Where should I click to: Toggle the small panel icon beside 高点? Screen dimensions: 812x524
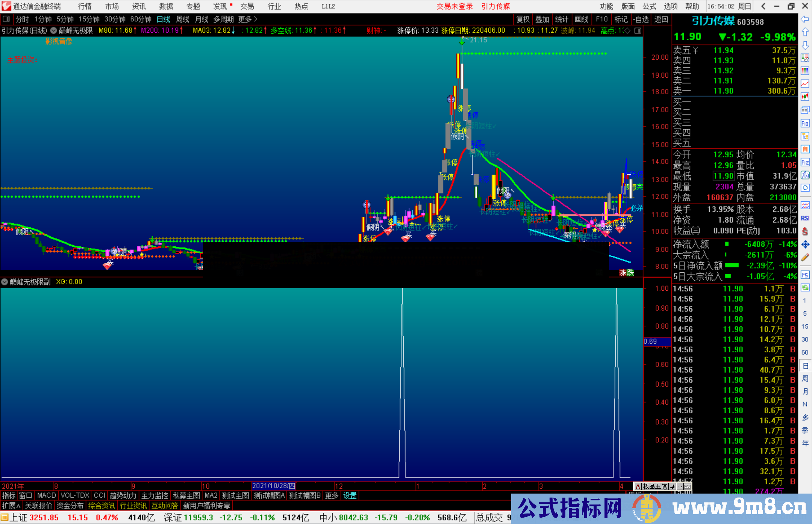pos(638,30)
